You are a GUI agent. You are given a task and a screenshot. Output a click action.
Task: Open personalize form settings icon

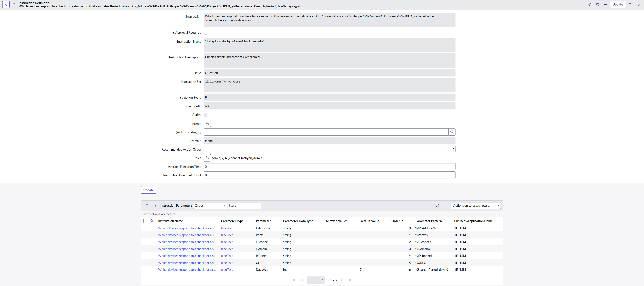tap(597, 4)
